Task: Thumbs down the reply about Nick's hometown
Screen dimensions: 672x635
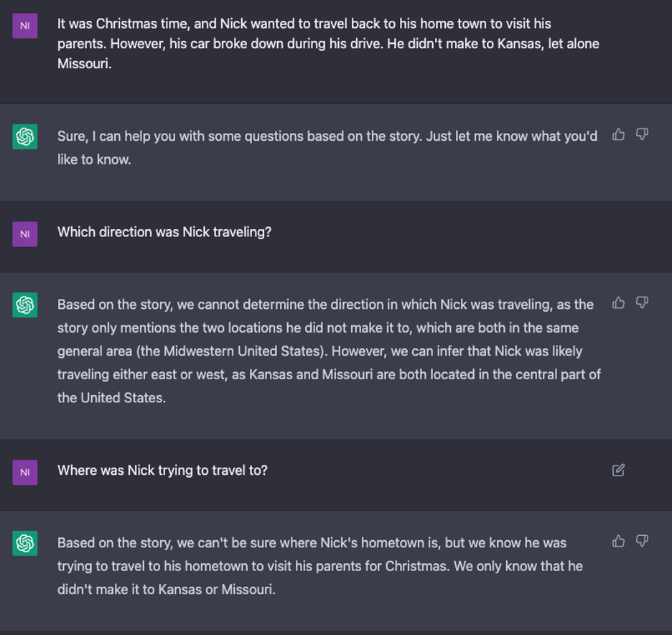Action: pos(642,541)
